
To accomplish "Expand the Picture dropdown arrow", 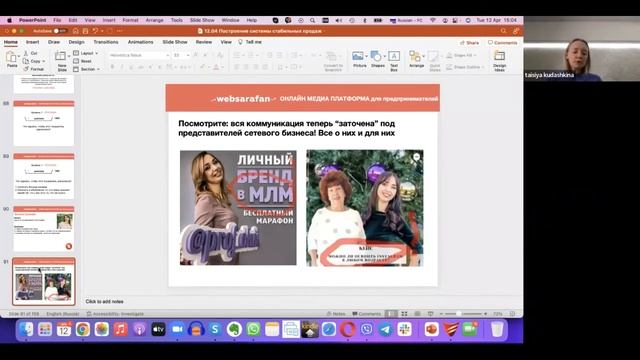I will (367, 56).
